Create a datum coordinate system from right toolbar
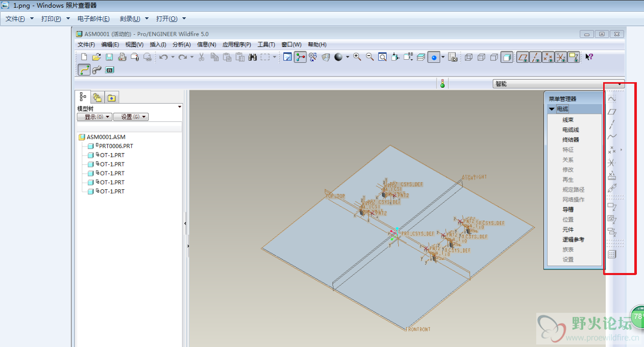 612,163
